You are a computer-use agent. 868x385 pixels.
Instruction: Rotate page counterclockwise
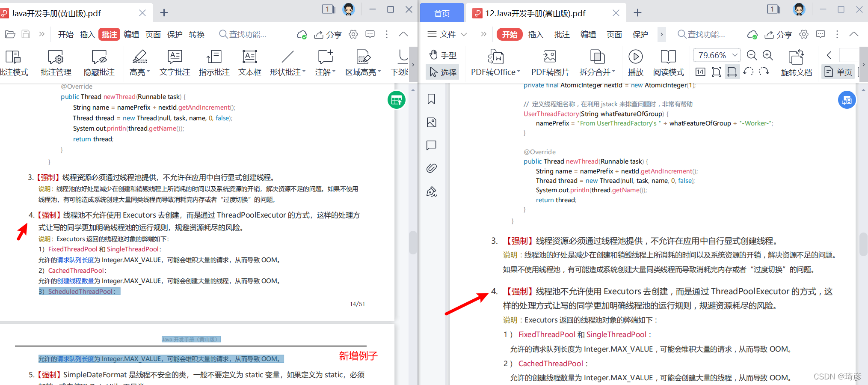coord(748,72)
